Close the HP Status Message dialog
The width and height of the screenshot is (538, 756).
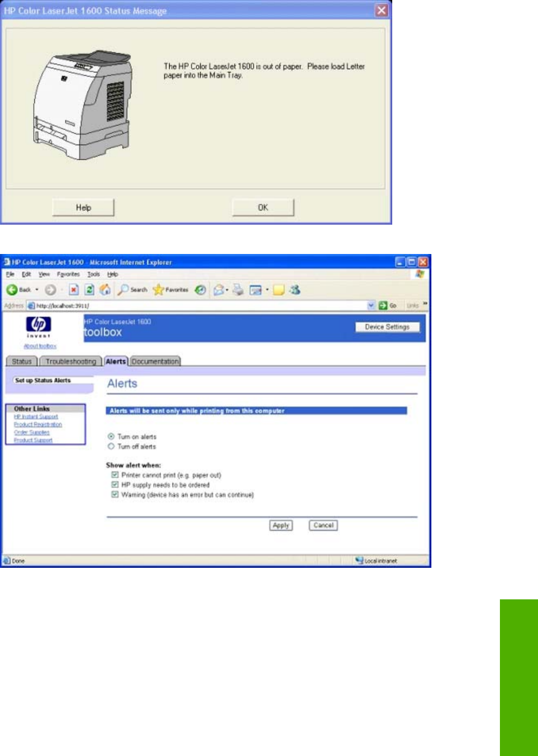coord(382,10)
